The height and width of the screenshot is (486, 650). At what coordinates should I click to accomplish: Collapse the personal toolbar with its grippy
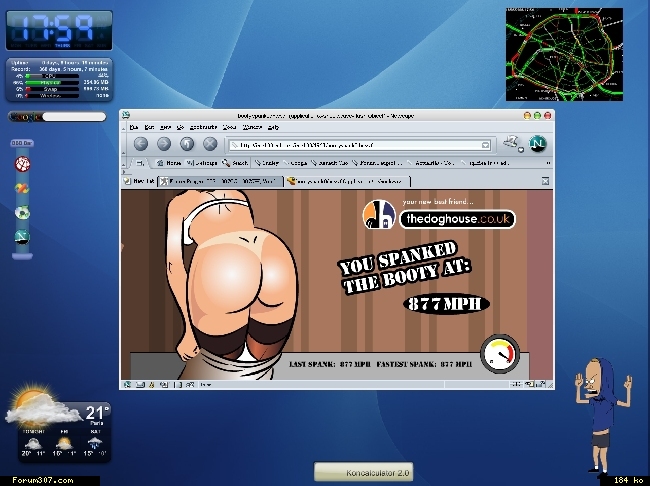(x=123, y=163)
